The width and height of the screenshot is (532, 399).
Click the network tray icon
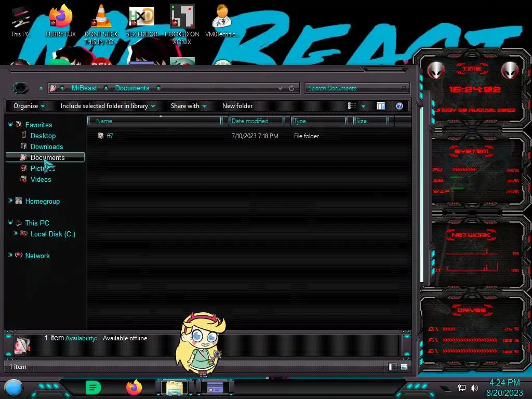[x=461, y=388]
